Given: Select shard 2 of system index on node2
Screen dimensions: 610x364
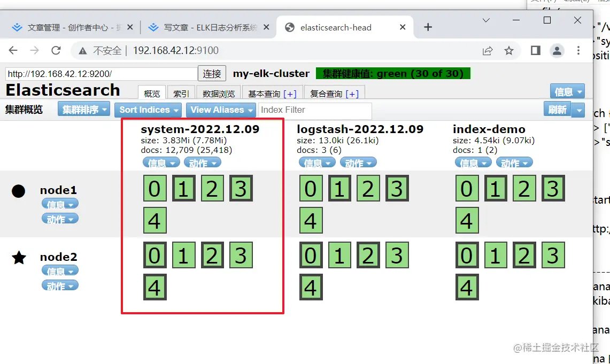Looking at the screenshot, I should click(212, 255).
